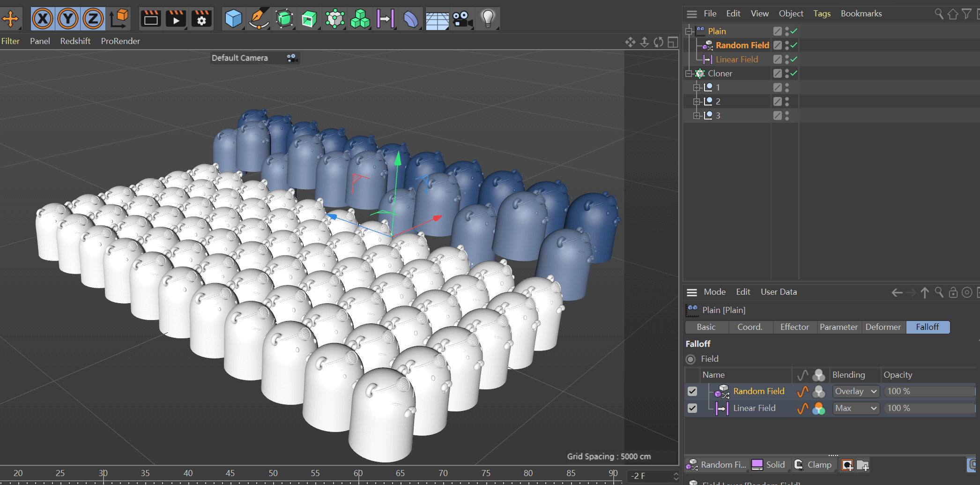Expand object 1 in Cloner
Screen dimensions: 980x485
point(697,88)
